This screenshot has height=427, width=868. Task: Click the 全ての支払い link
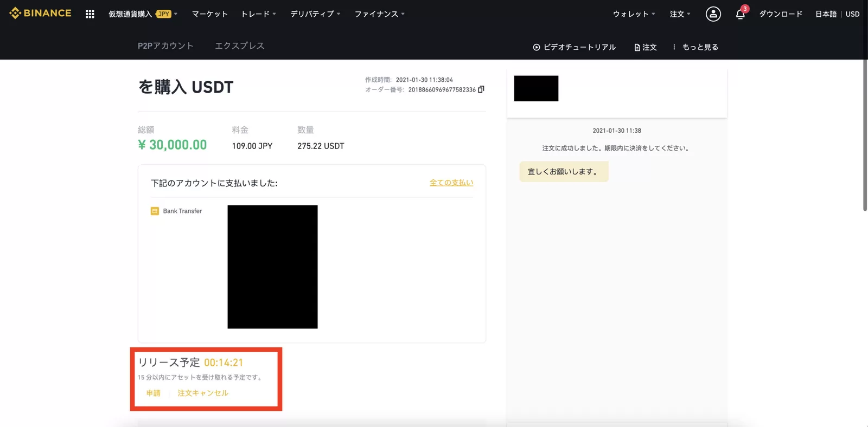(x=451, y=183)
